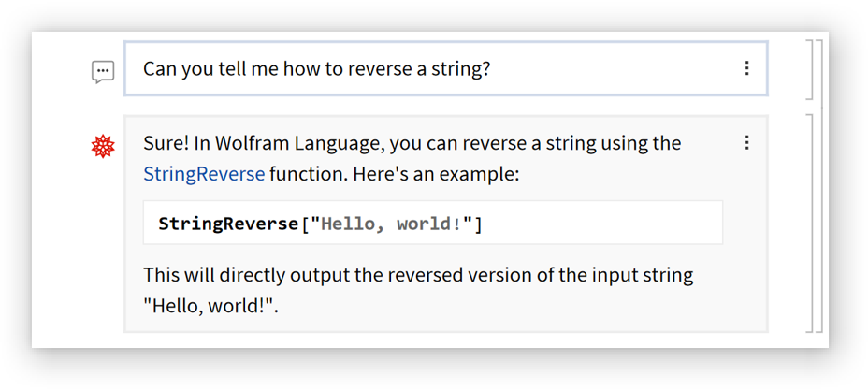Click empty space at the code block's right end
The image size is (868, 391).
(655, 224)
